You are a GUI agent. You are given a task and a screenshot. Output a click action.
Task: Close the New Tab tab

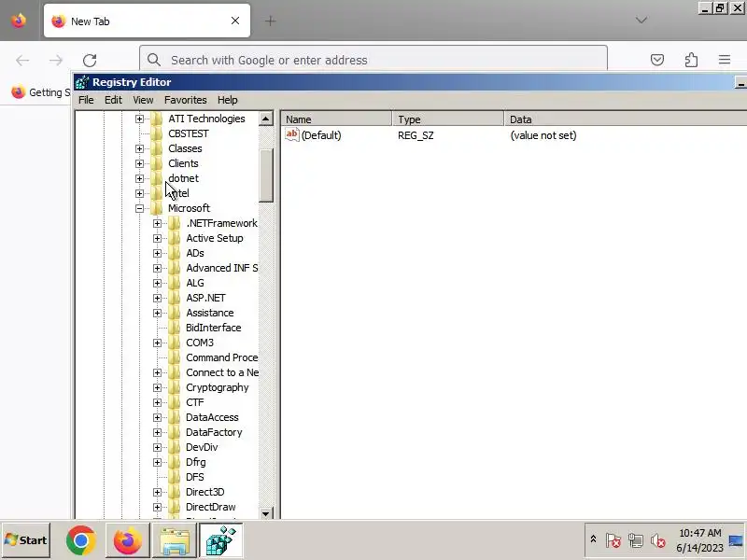235,21
